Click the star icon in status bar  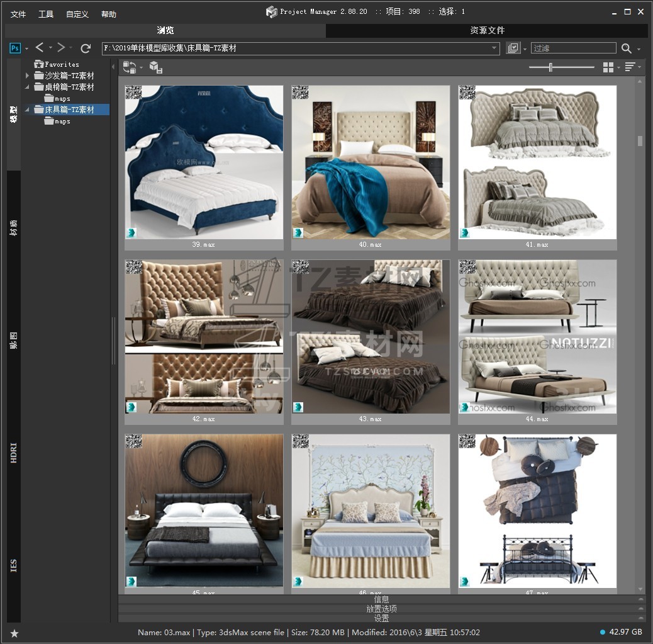tap(14, 633)
